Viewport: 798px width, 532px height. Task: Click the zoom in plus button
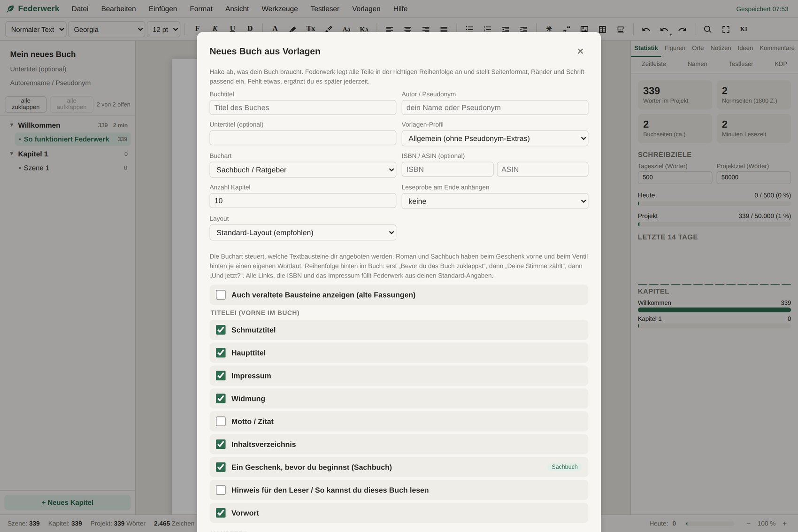[x=784, y=524]
